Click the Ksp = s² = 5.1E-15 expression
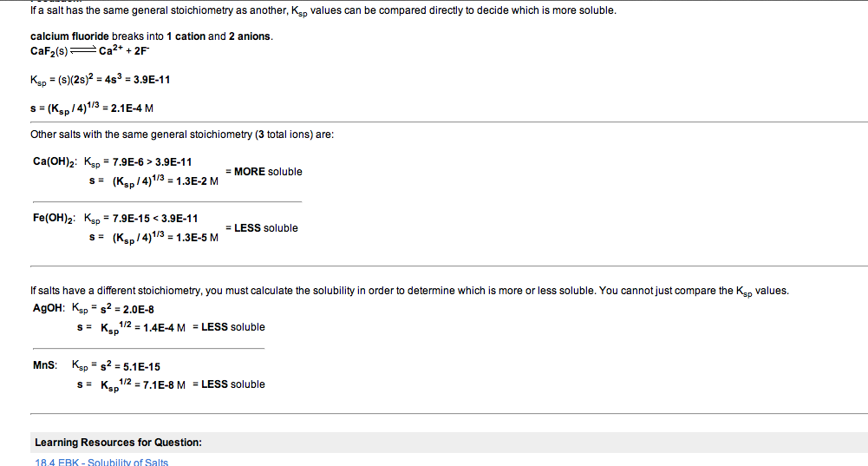Image resolution: width=868 pixels, height=466 pixels. pos(115,366)
